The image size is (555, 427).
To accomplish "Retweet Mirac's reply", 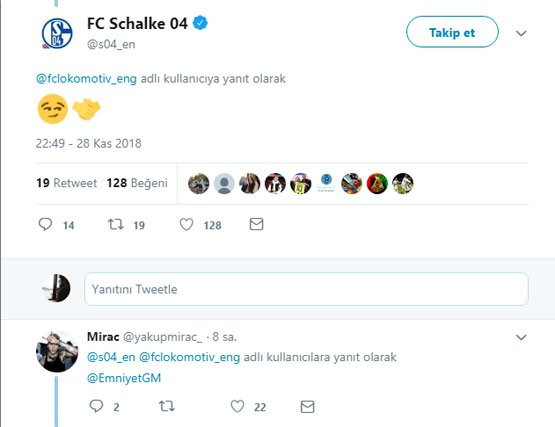I will click(167, 406).
